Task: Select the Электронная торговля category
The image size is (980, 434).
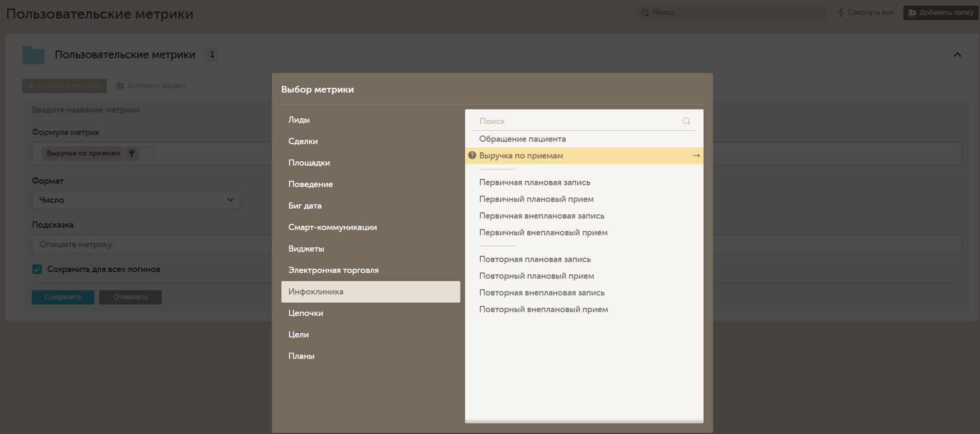Action: (x=371, y=270)
